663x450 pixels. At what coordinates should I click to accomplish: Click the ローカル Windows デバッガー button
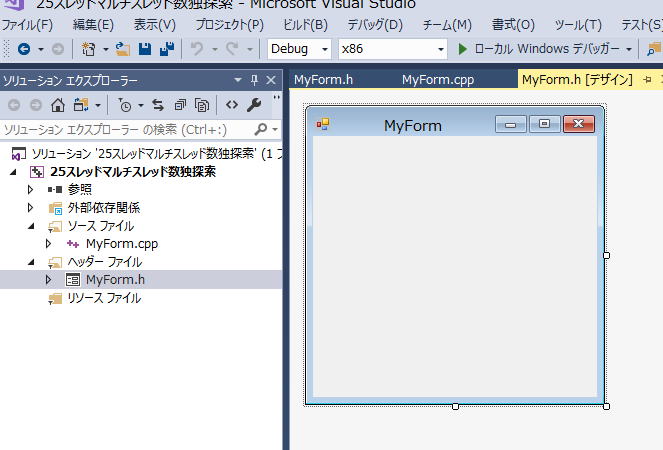coord(547,49)
